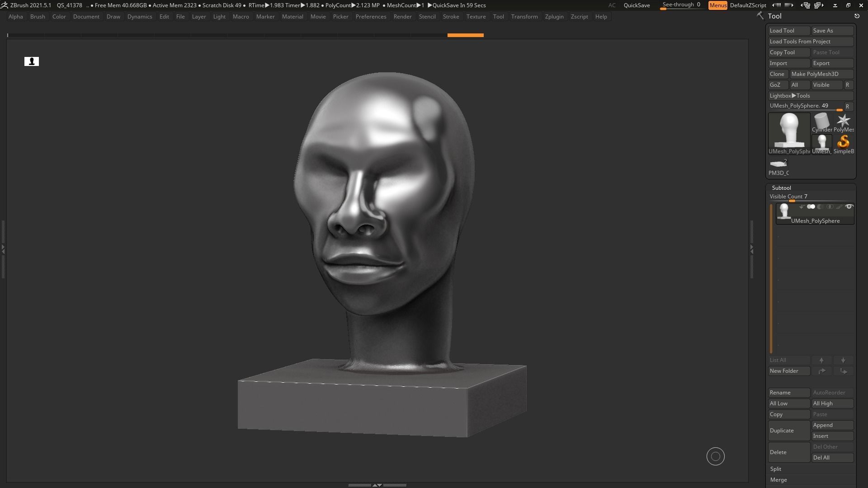Click the bottom shelf divider arrows

[377, 485]
